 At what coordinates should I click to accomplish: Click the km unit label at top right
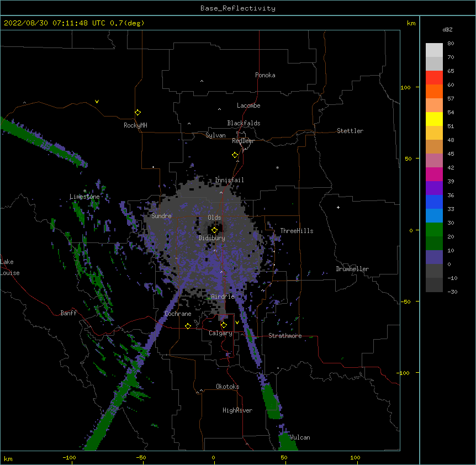[411, 23]
